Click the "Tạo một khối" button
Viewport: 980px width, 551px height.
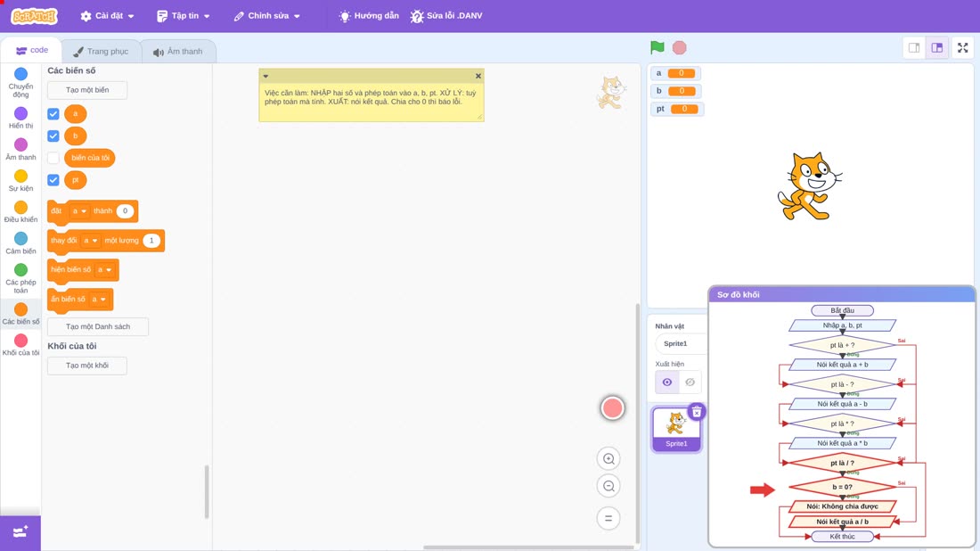(x=87, y=366)
